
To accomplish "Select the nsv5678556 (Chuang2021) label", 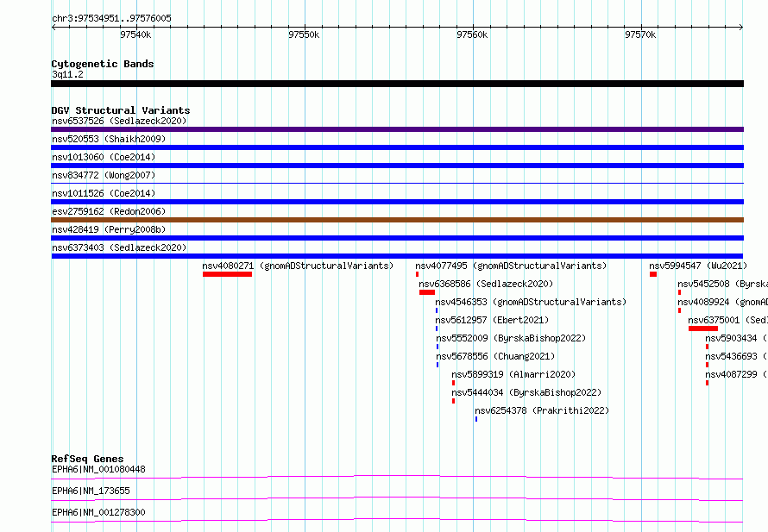I will coord(495,356).
